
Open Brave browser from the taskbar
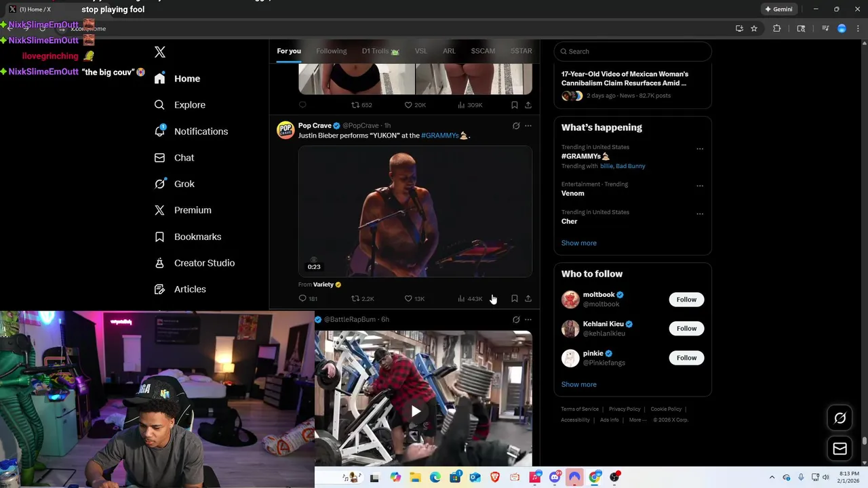click(495, 477)
